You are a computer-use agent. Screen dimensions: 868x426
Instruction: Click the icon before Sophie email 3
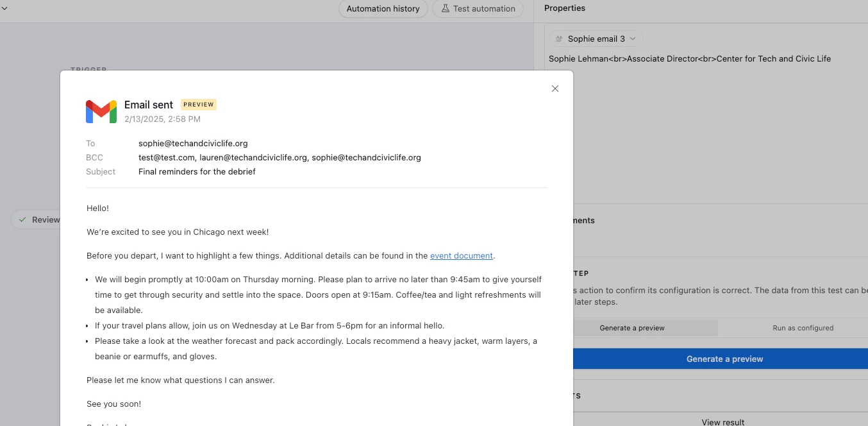point(559,38)
